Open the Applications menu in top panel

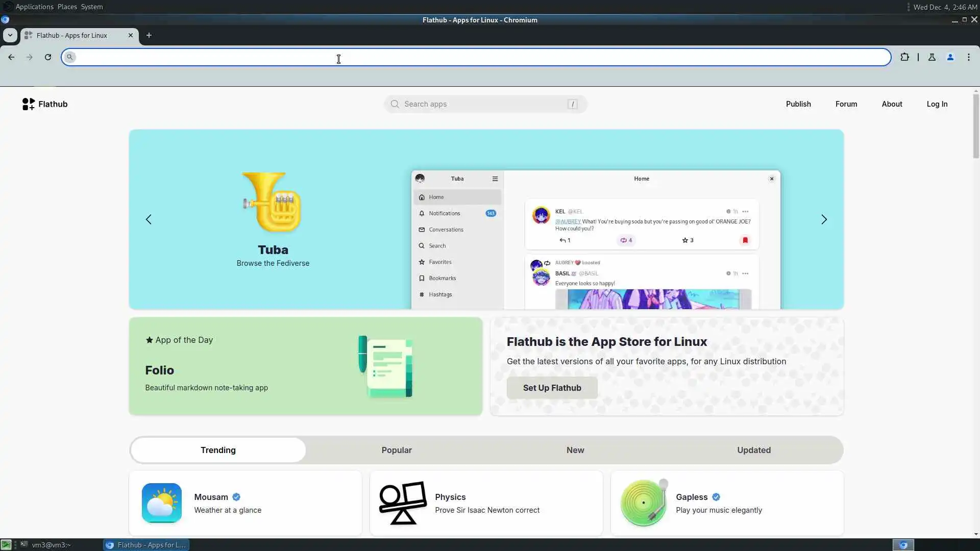click(34, 7)
